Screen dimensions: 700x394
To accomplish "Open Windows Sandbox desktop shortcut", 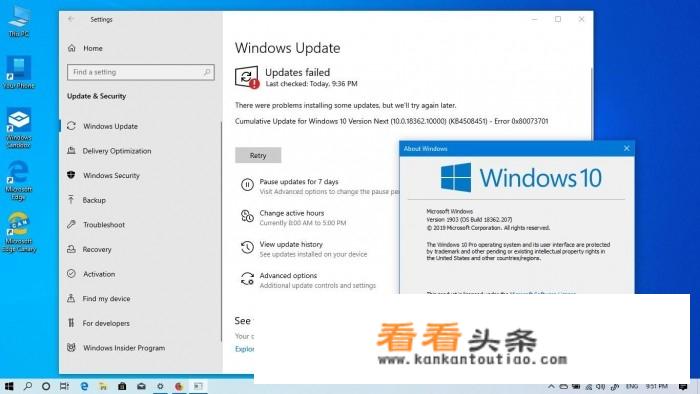I will (19, 127).
